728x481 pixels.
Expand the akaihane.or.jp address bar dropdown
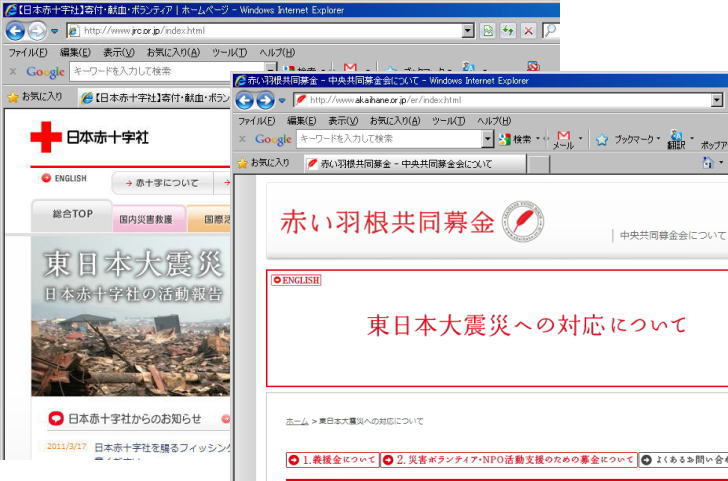[717, 100]
